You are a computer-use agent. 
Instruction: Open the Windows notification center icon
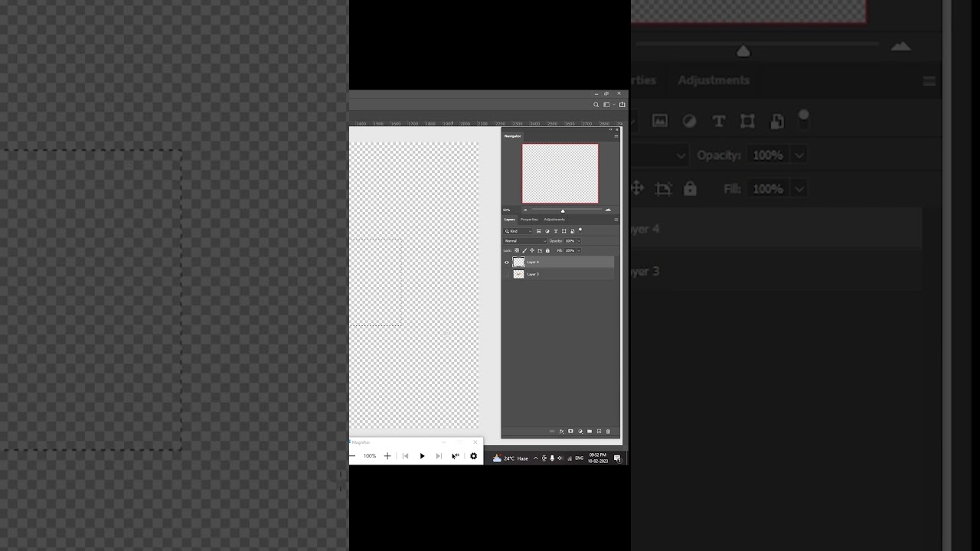pyautogui.click(x=617, y=458)
